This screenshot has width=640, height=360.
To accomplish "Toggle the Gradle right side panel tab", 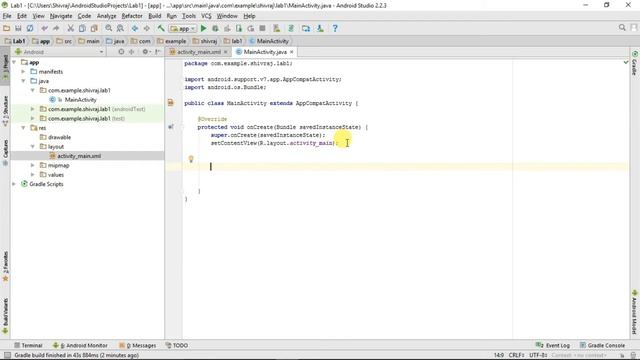I will tap(635, 63).
